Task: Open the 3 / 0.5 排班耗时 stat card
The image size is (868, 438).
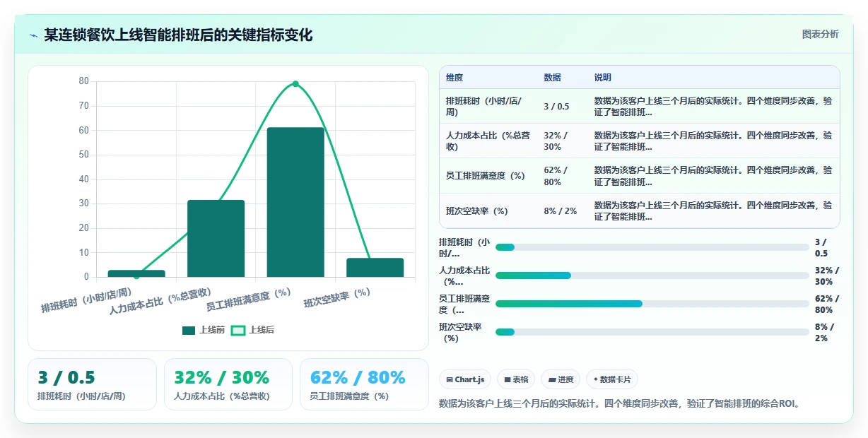Action: [x=92, y=384]
